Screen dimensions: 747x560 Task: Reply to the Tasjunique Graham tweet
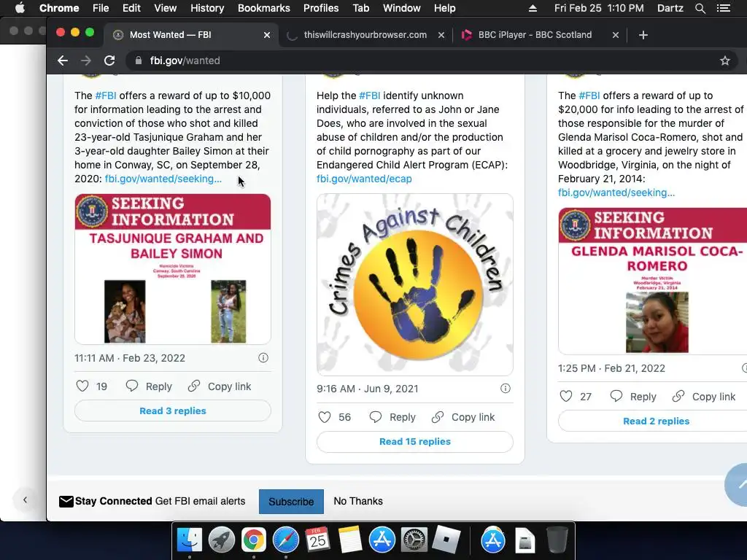(x=149, y=386)
